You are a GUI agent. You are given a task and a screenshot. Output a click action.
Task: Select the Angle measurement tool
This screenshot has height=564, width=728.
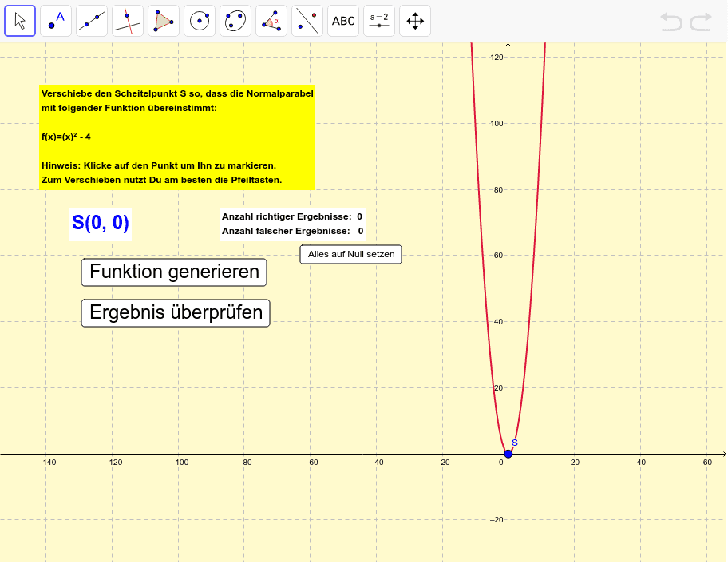tap(271, 21)
